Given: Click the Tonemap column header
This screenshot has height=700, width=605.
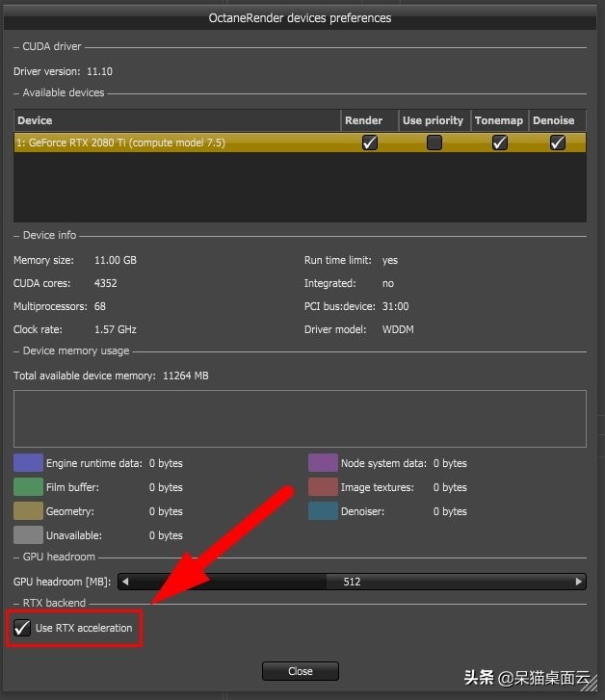Looking at the screenshot, I should click(499, 120).
